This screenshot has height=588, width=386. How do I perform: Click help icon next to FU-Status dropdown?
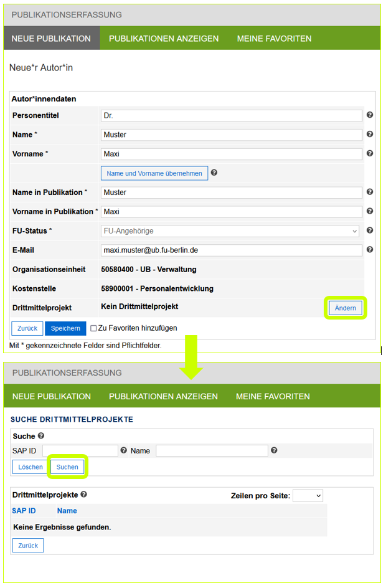coord(370,230)
